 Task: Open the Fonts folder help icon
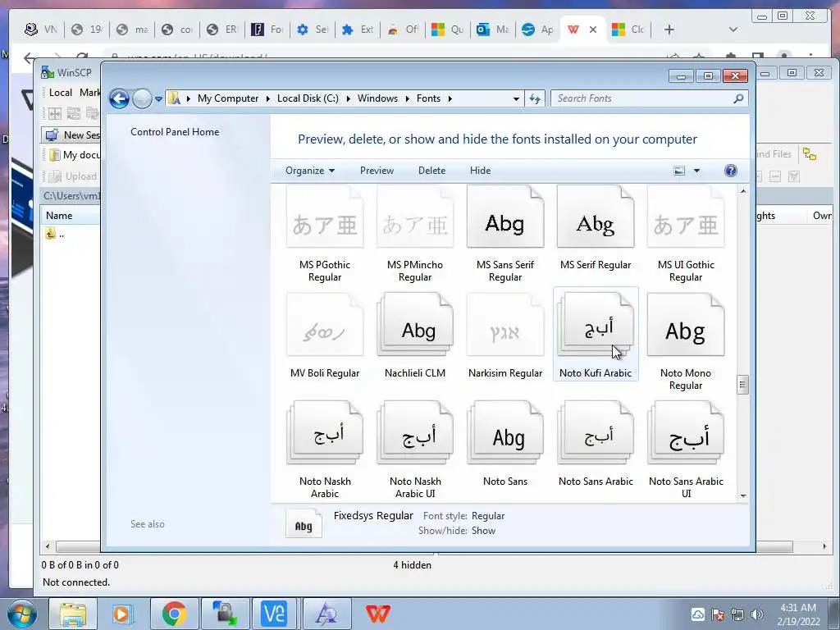[730, 171]
